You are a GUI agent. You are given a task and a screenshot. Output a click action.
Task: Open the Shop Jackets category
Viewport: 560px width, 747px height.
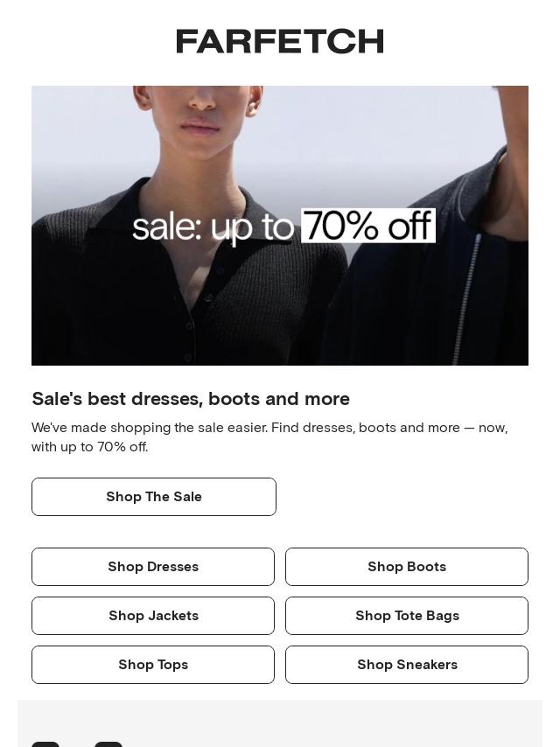pos(153,616)
